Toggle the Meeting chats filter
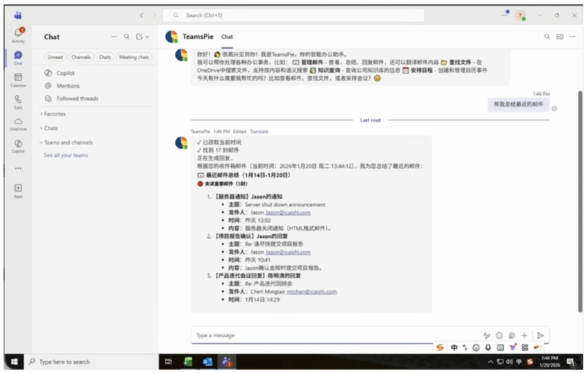588x373 pixels. pos(134,57)
